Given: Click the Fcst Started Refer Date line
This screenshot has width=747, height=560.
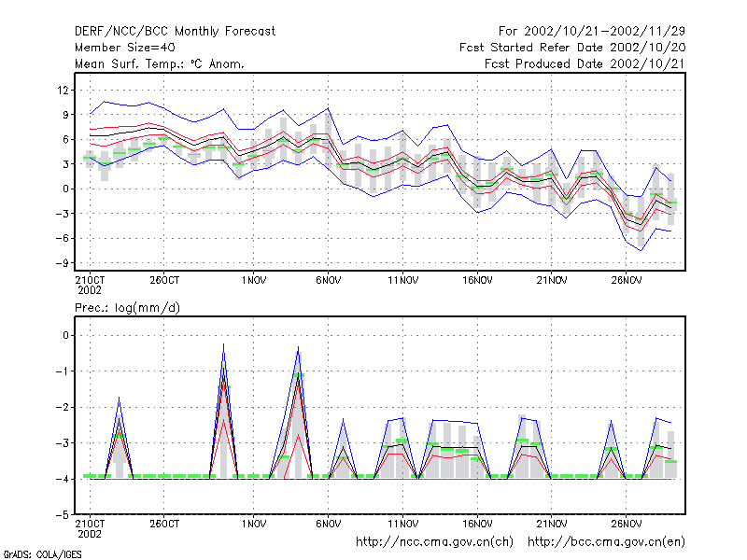Looking at the screenshot, I should [572, 48].
